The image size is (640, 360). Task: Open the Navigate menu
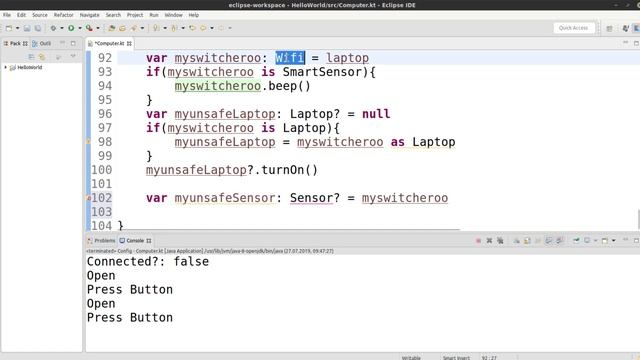(x=89, y=15)
